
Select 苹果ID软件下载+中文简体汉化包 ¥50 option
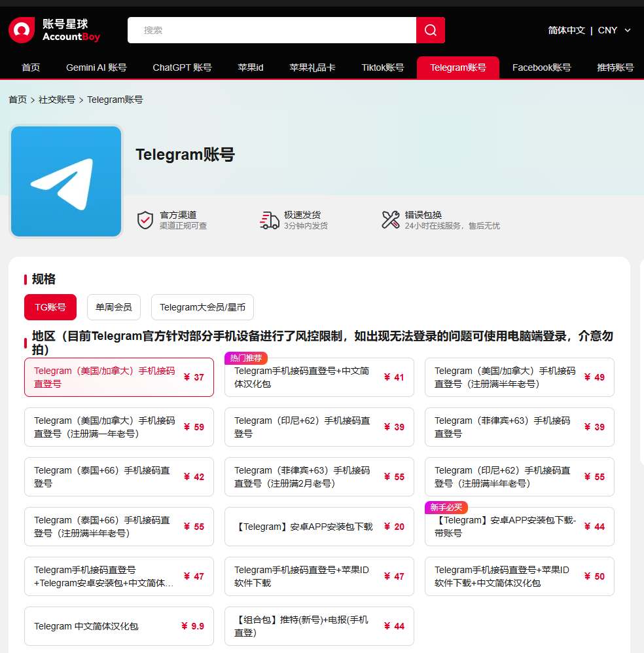tap(520, 576)
